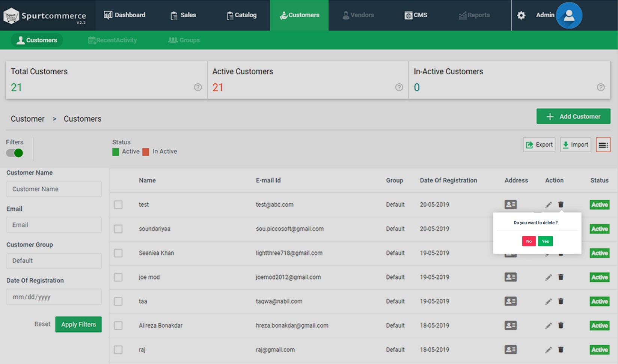View address card for Alireza Bonakdar
618x364 pixels.
(x=511, y=325)
